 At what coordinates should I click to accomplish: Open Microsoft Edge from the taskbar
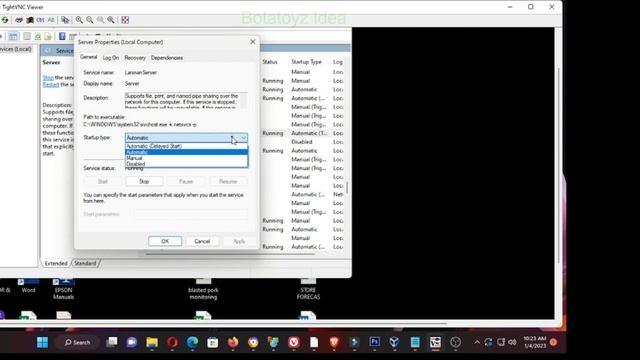[x=193, y=342]
